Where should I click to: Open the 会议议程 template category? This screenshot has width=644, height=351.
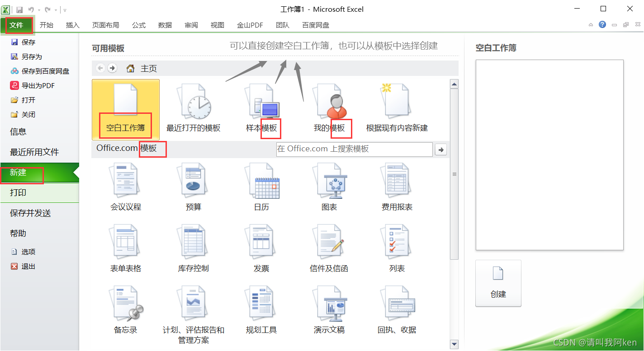click(126, 187)
